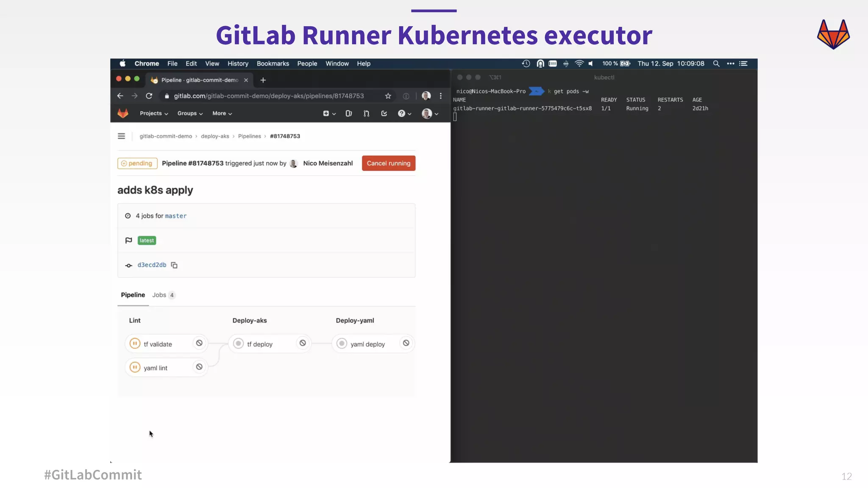Open the Help question mark dropdown

[x=405, y=114]
